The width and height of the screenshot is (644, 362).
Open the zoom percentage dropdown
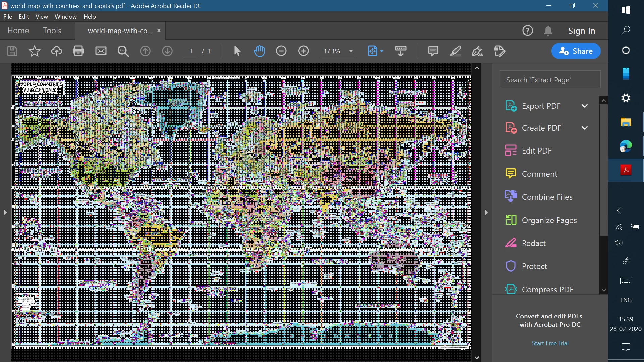351,51
